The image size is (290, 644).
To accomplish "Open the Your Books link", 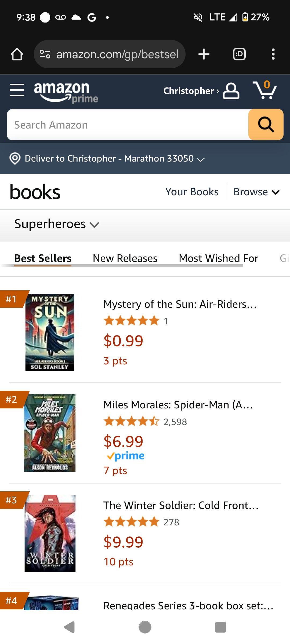I will click(x=192, y=192).
